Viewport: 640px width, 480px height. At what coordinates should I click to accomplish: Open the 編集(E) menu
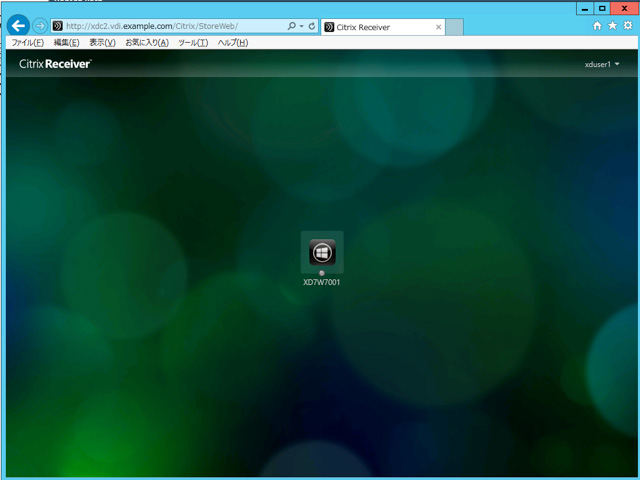(67, 42)
